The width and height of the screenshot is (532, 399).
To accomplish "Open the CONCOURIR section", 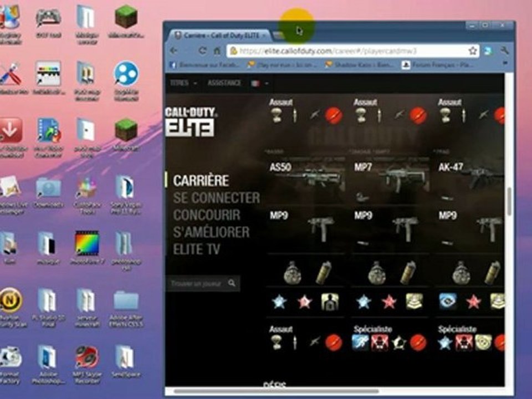I will click(207, 215).
